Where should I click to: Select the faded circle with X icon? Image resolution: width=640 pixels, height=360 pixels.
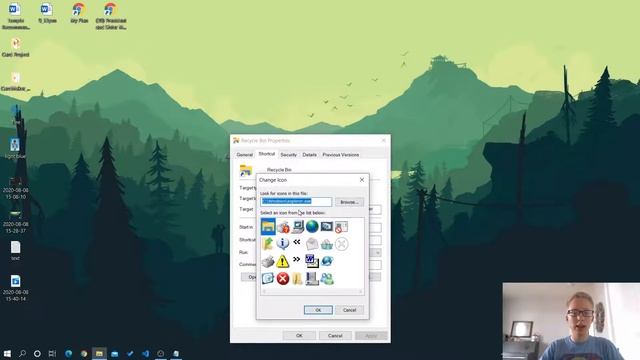(341, 244)
